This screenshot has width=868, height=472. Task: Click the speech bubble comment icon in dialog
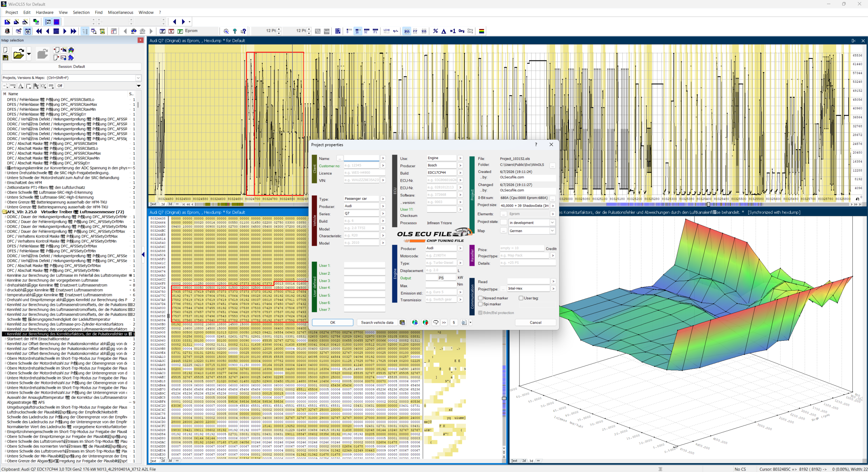point(436,322)
